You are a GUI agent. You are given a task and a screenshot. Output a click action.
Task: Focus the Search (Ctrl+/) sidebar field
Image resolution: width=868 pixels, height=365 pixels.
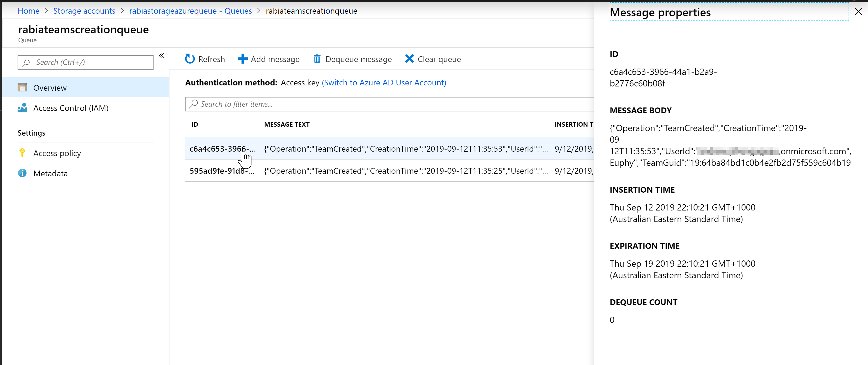[x=85, y=62]
